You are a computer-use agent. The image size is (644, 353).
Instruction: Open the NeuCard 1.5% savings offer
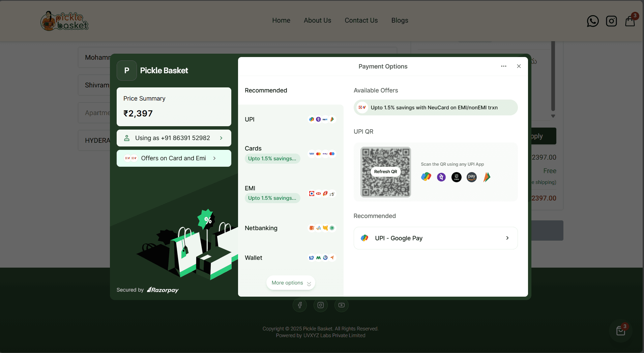point(436,108)
